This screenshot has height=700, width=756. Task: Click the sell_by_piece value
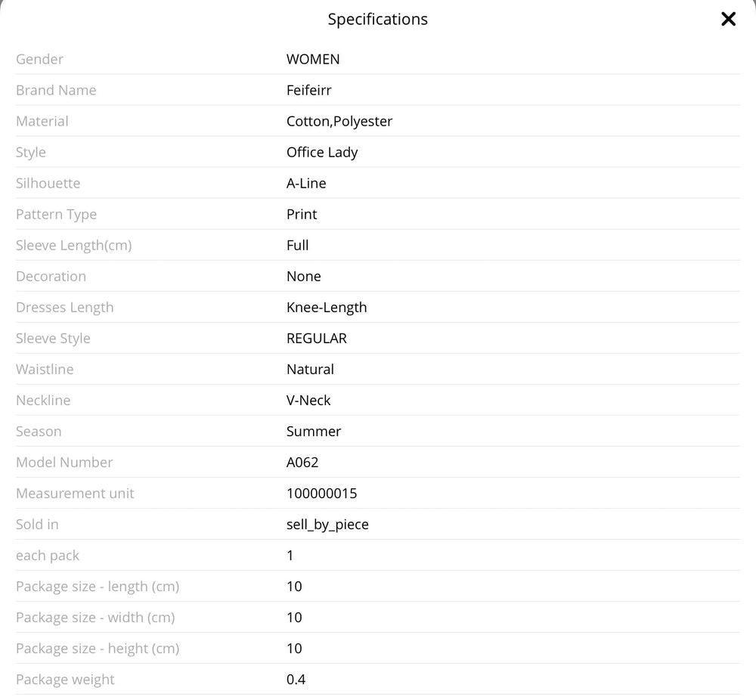327,524
